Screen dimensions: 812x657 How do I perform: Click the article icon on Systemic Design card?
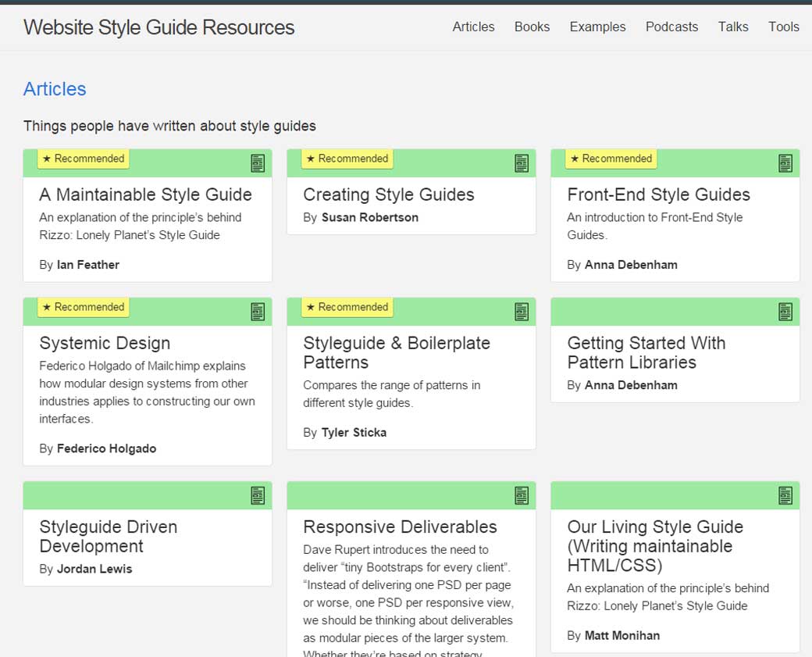pyautogui.click(x=258, y=311)
